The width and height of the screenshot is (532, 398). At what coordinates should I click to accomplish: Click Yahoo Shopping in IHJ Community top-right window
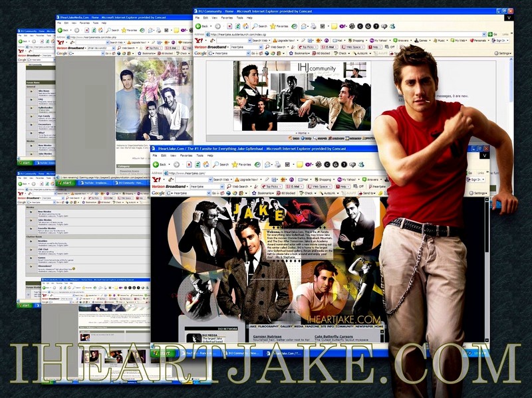[x=356, y=41]
